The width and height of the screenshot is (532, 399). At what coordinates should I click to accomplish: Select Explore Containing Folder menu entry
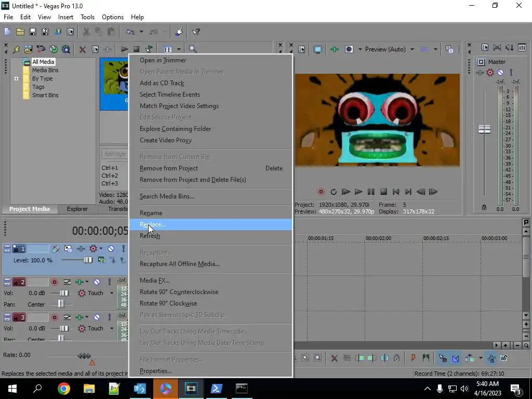210,129
